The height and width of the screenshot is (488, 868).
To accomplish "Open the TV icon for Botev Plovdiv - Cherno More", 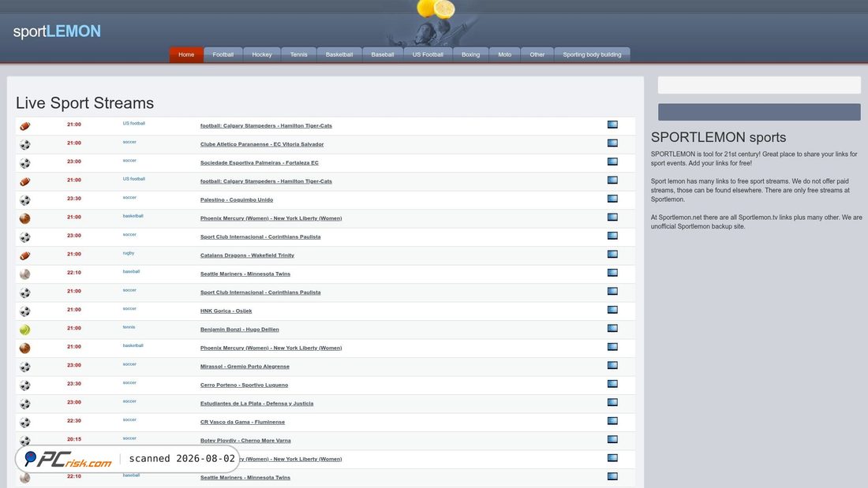I will (x=612, y=439).
